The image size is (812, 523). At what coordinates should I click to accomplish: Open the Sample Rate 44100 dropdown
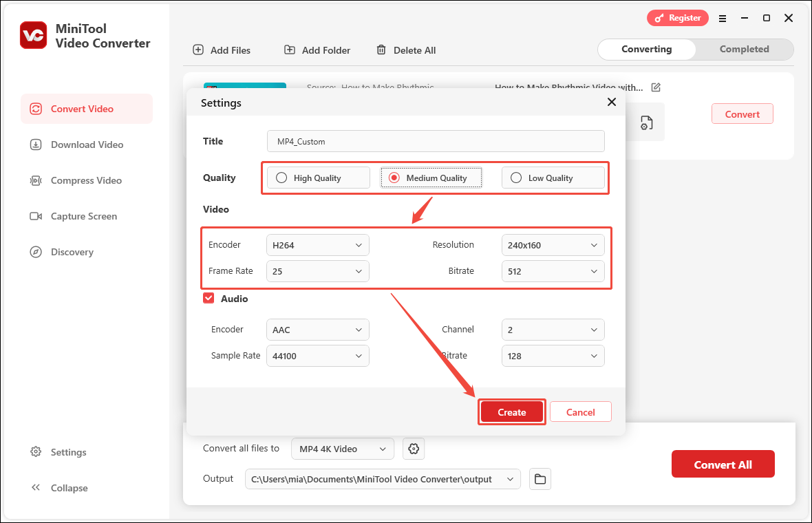(317, 356)
